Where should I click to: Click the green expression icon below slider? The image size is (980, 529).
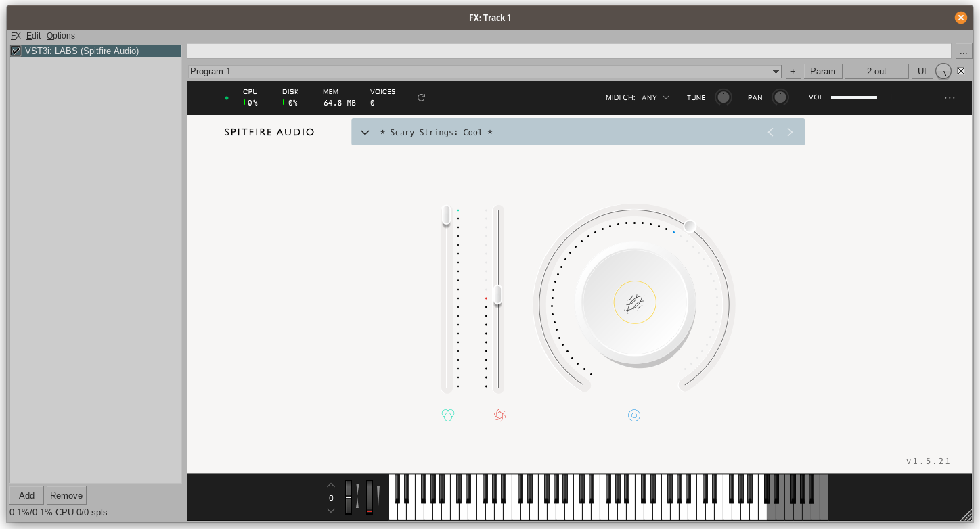(x=447, y=415)
